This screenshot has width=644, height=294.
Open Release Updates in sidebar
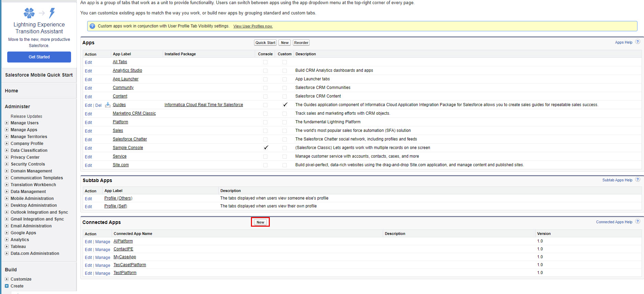click(26, 116)
